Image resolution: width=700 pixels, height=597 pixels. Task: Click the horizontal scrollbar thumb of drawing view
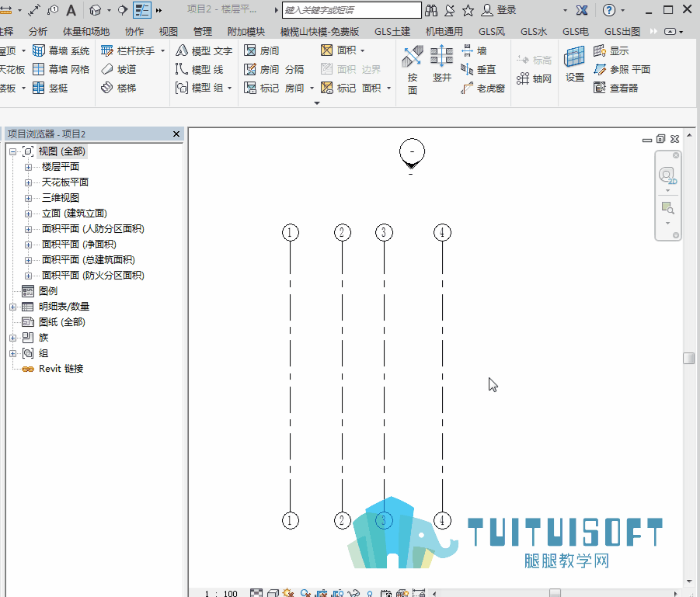click(x=555, y=593)
